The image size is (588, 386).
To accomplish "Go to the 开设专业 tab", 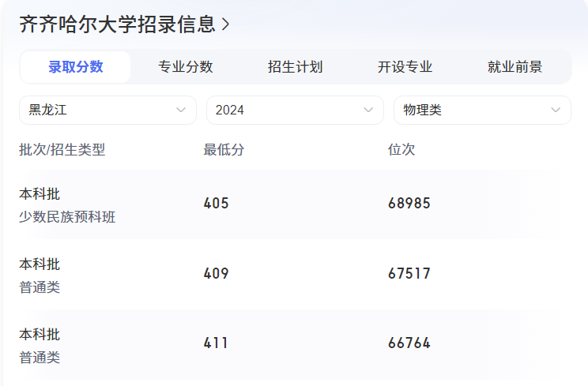I will pos(405,67).
